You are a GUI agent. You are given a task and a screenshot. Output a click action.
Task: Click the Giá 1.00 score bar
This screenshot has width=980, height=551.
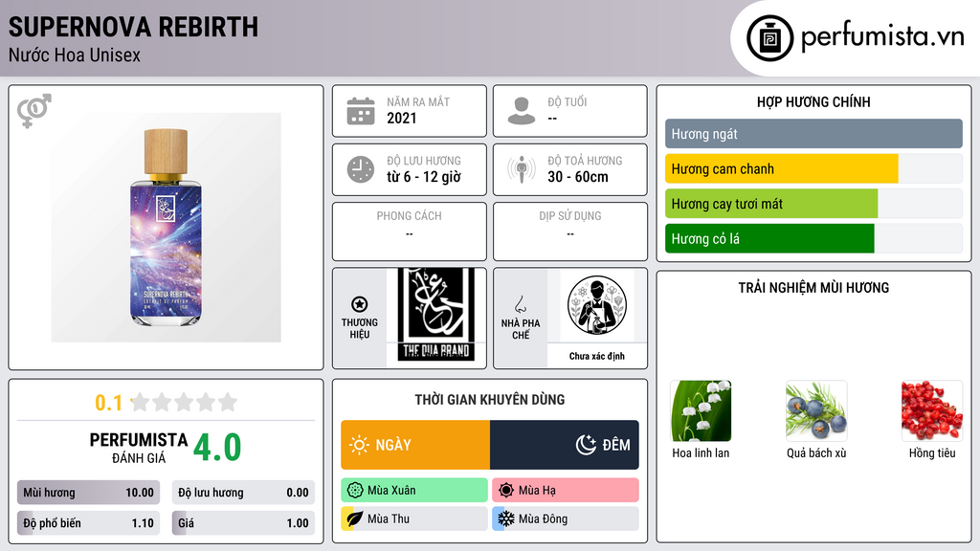tap(243, 523)
